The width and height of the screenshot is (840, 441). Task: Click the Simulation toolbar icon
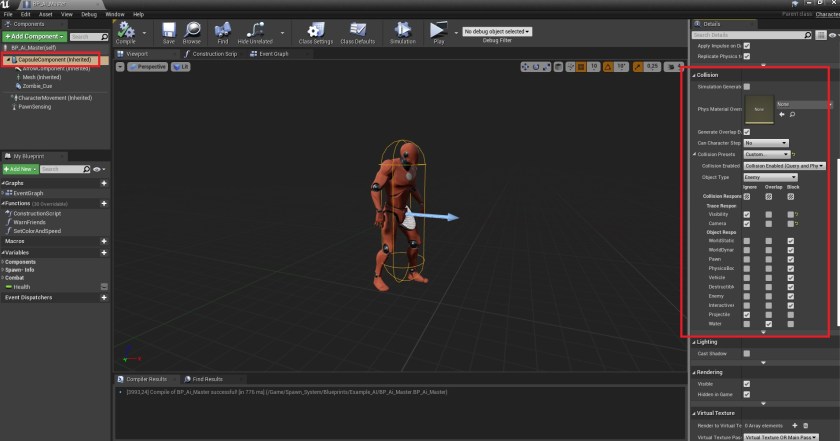pyautogui.click(x=402, y=31)
